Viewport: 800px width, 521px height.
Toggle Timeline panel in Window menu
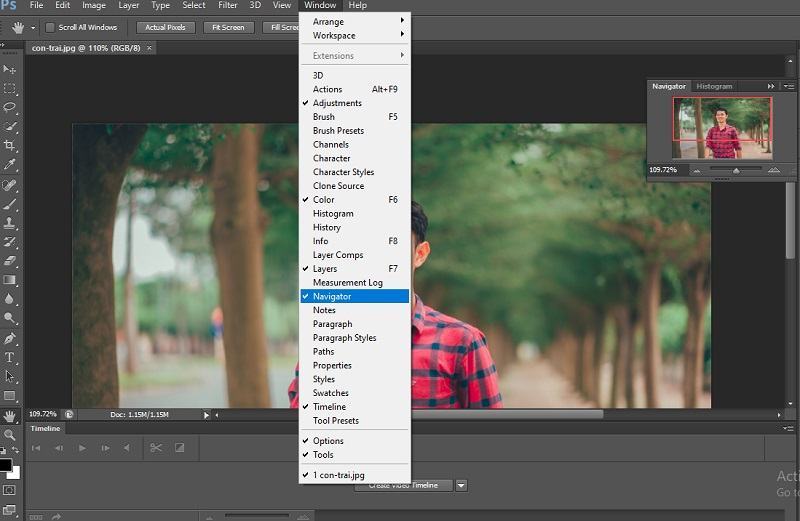pyautogui.click(x=355, y=407)
